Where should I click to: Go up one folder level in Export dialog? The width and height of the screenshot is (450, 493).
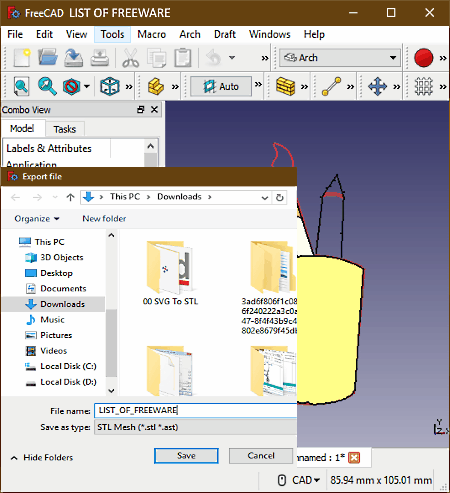pyautogui.click(x=70, y=197)
